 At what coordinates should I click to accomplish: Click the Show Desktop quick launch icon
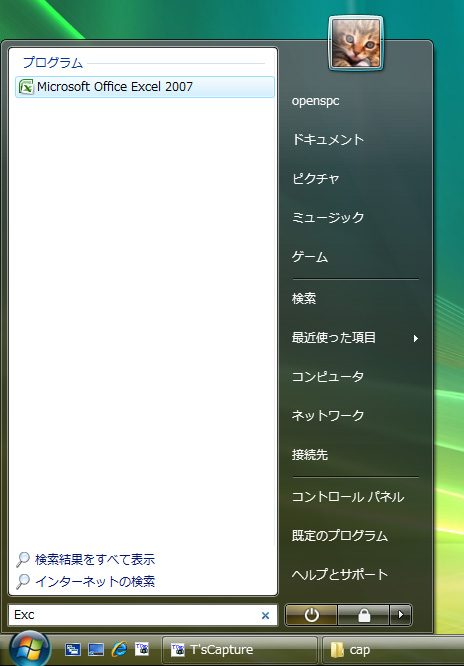click(x=96, y=649)
